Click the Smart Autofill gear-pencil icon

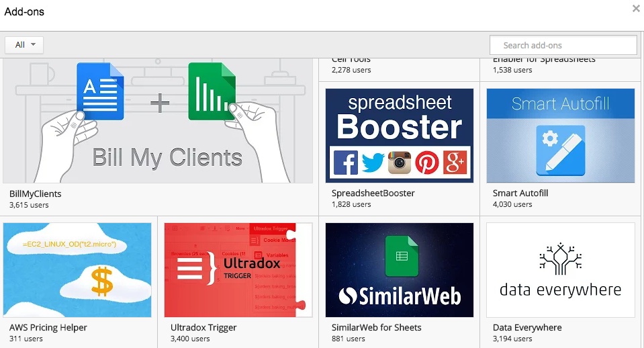click(x=560, y=148)
